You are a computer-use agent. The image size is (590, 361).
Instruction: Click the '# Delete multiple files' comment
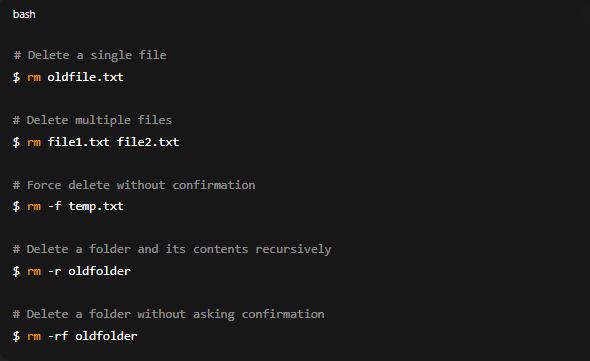pyautogui.click(x=93, y=120)
